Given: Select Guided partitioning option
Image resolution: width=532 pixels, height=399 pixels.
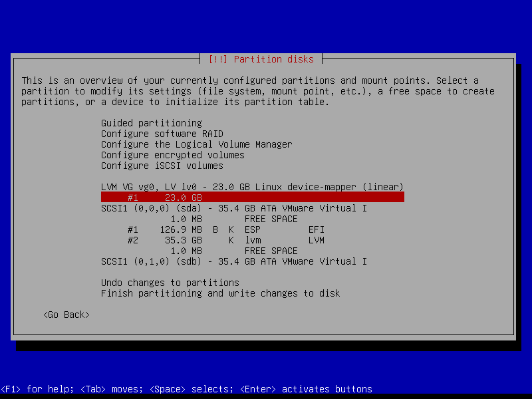Looking at the screenshot, I should [x=151, y=123].
